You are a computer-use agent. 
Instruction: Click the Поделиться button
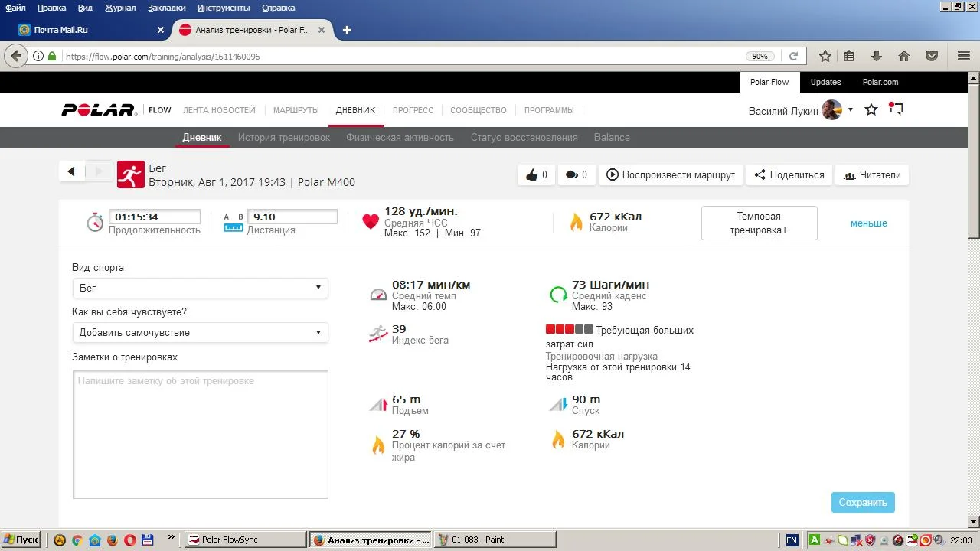pyautogui.click(x=789, y=174)
